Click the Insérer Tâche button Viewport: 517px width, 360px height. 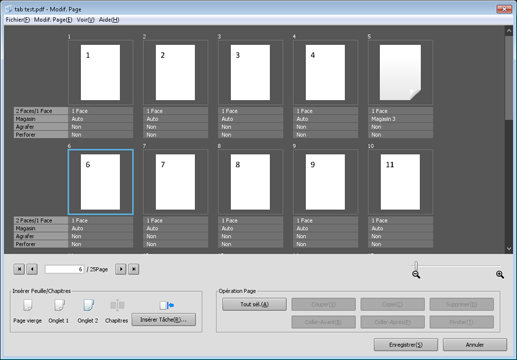163,320
